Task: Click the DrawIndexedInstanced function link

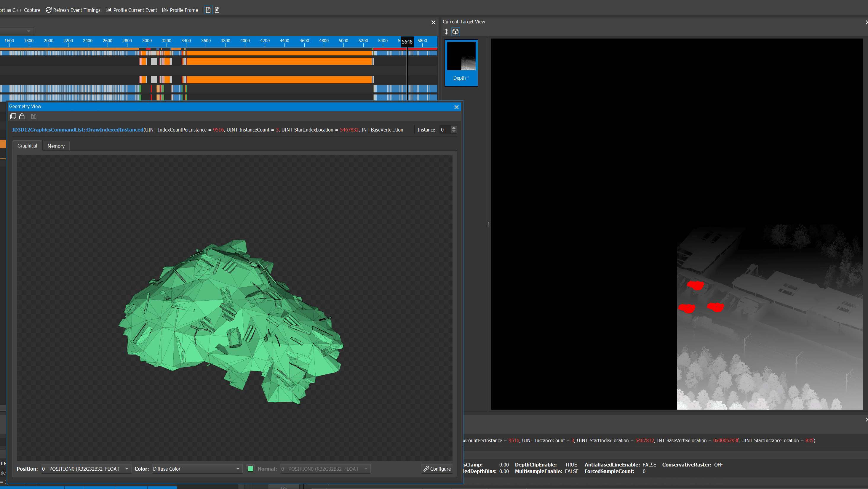Action: click(78, 130)
